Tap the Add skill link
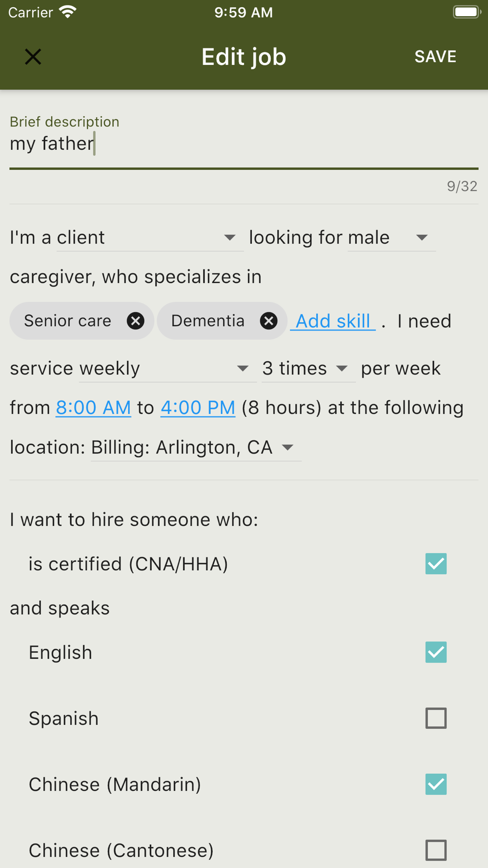 (333, 321)
